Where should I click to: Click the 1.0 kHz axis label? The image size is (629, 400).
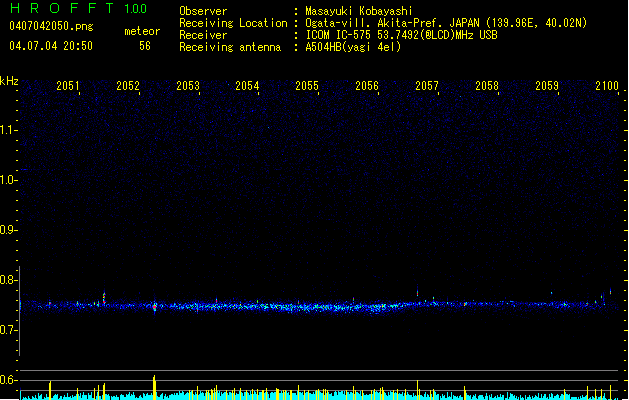(x=8, y=180)
